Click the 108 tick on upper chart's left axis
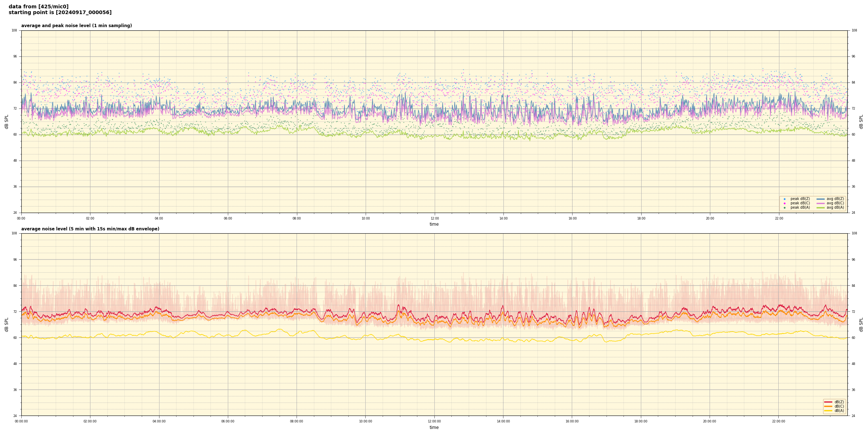Viewport: 868px width, 434px height. click(x=14, y=30)
